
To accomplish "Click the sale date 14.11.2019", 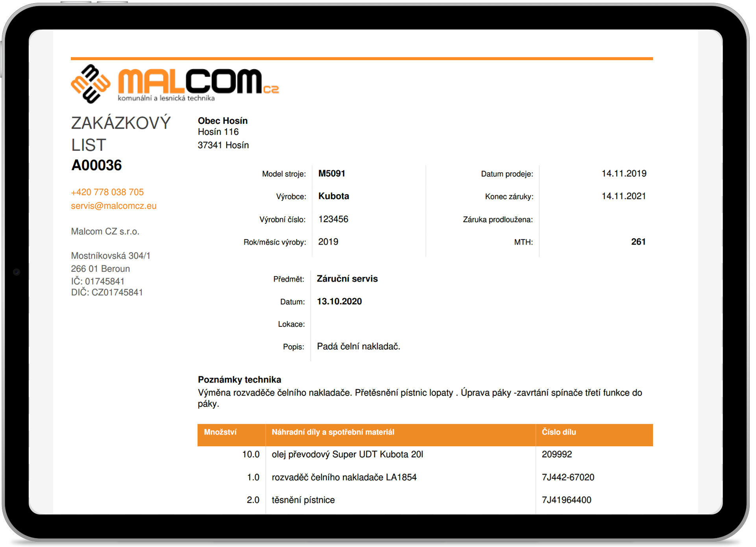I will (x=624, y=173).
